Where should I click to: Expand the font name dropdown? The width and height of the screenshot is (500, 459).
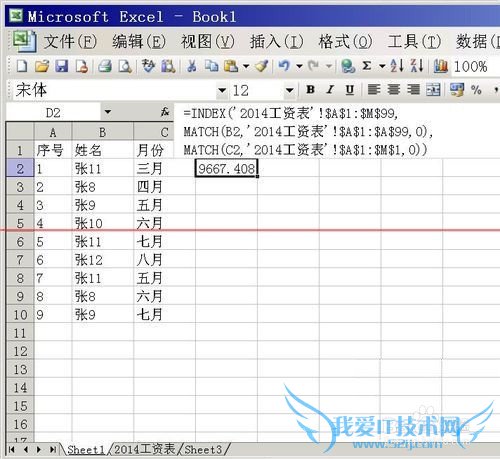222,90
